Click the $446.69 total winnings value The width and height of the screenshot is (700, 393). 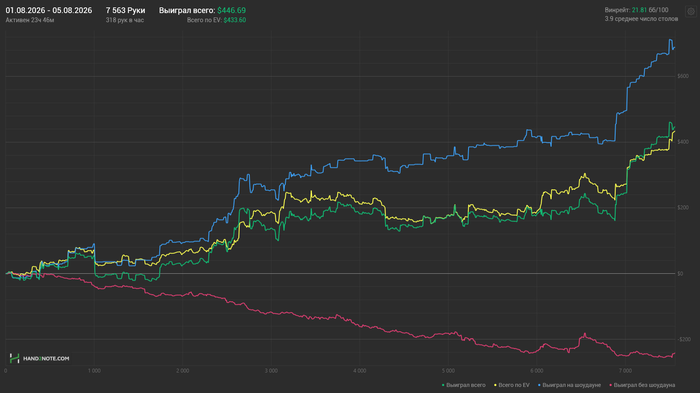point(231,10)
